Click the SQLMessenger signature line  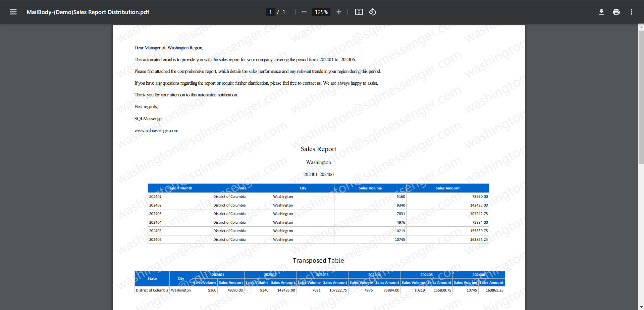(149, 119)
